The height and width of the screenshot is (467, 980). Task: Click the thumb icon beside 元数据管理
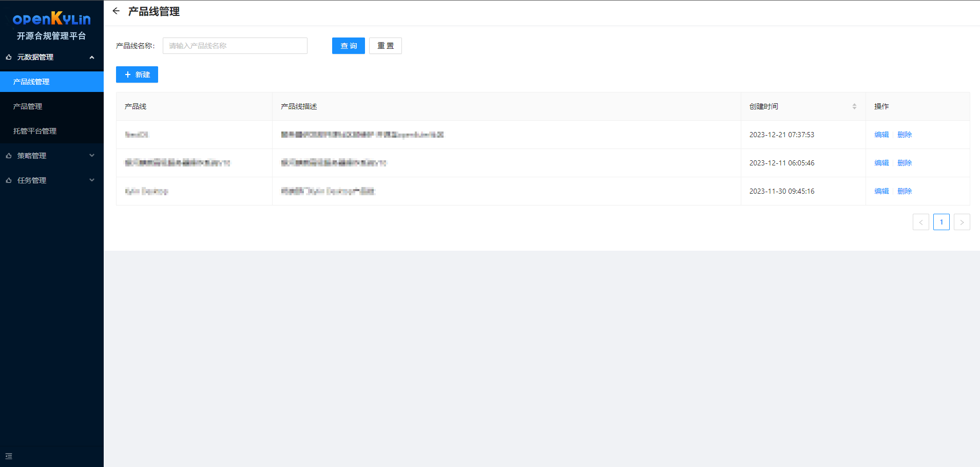click(x=9, y=57)
